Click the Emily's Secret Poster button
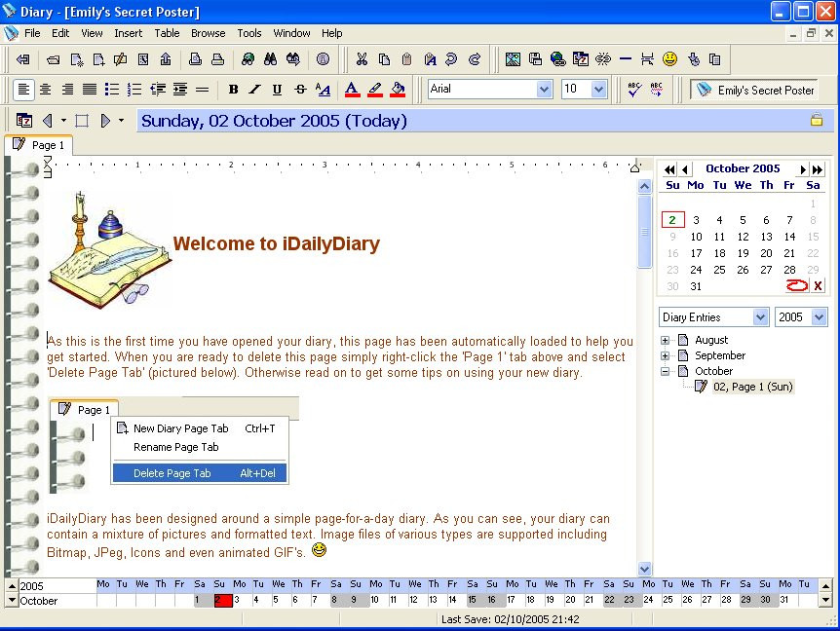The width and height of the screenshot is (840, 631). coord(755,90)
